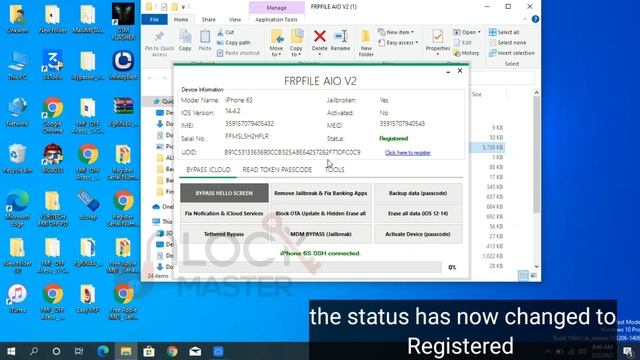Screen dimensions: 640x360
Task: Click the FRPFILE progress bar
Action: (x=311, y=267)
